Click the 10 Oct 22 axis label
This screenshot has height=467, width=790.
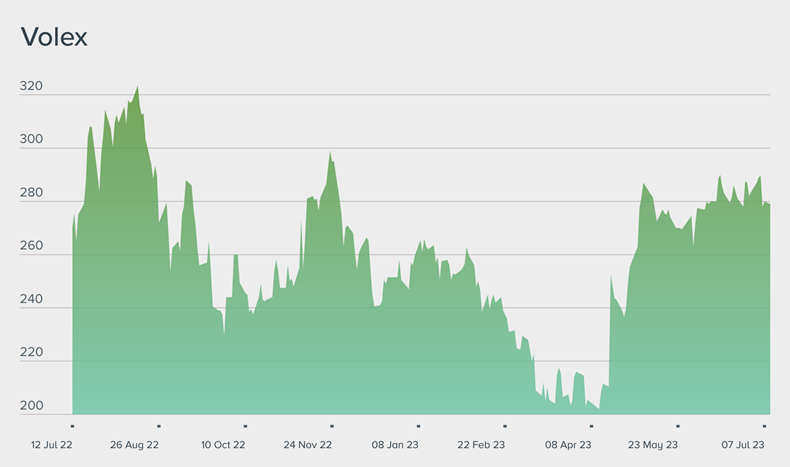click(222, 445)
